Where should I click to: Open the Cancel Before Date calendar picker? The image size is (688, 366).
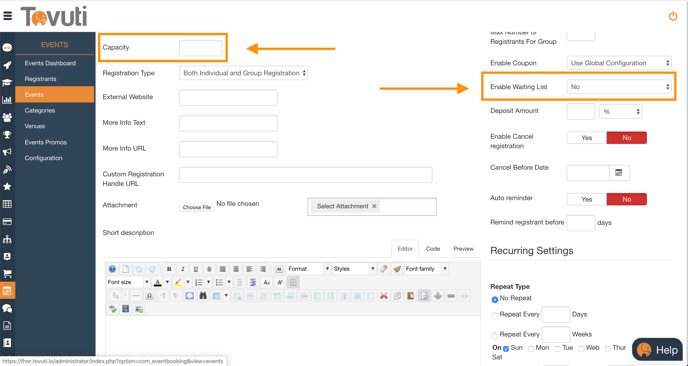[619, 173]
